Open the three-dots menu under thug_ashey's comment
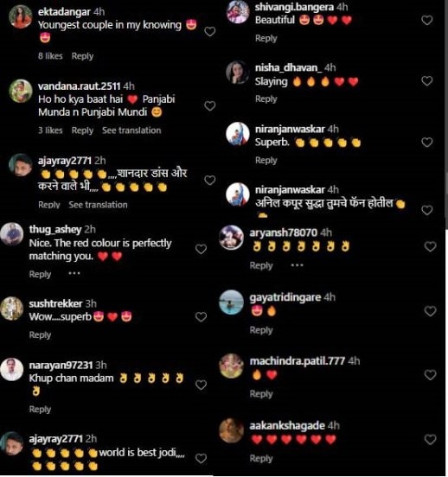Viewport: 448px width, 477px height. point(74,273)
